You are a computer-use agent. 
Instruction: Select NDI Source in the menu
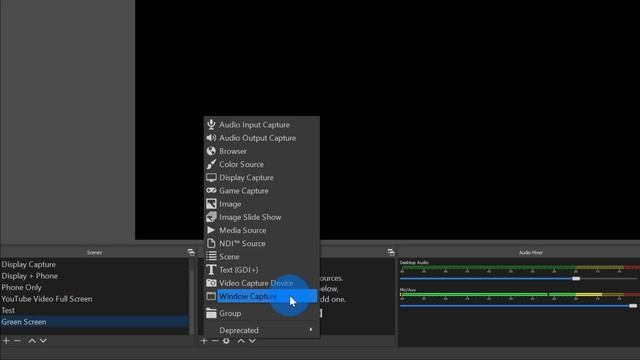(262, 243)
